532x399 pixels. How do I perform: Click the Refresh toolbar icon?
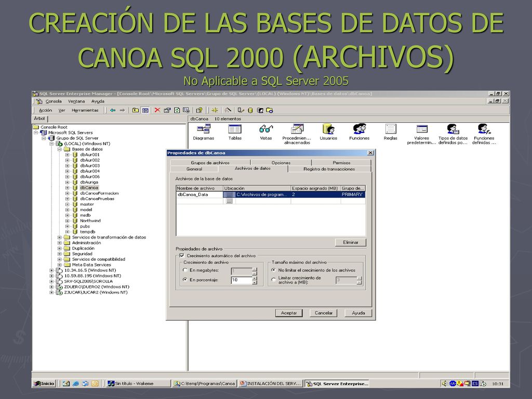point(177,110)
